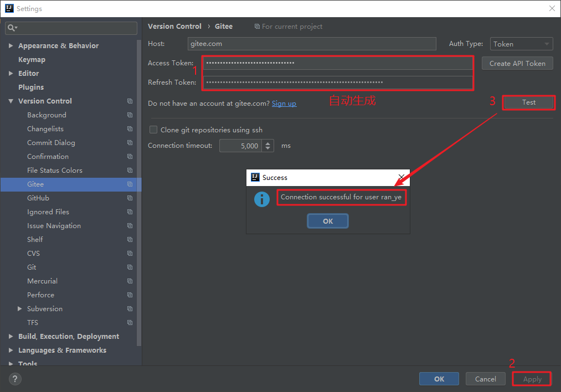Click Create API Token button
This screenshot has width=561, height=392.
click(517, 63)
